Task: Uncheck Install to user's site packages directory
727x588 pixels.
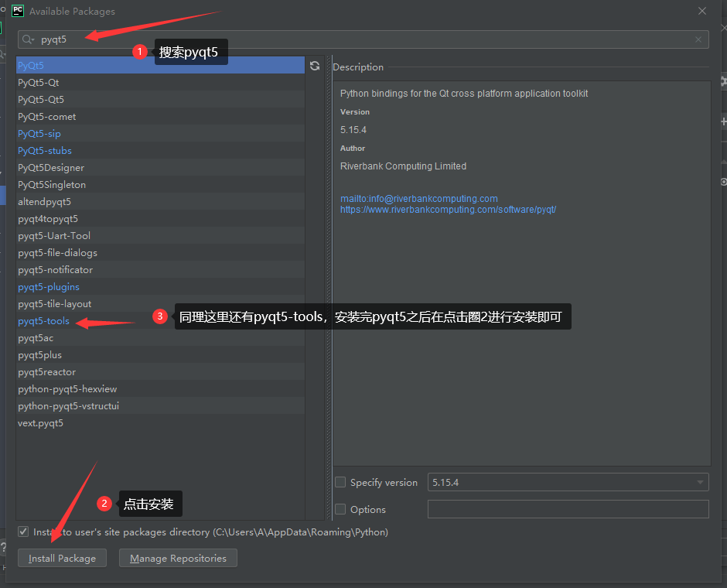Action: point(23,532)
